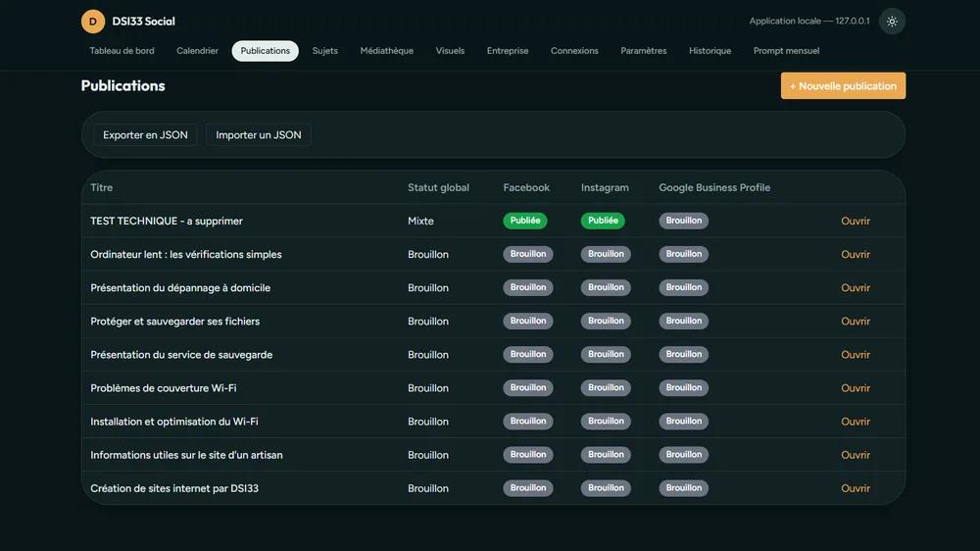Click Facebook Brouillon badge for Protéger et sauvegarder
Image resolution: width=980 pixels, height=551 pixels.
point(528,321)
